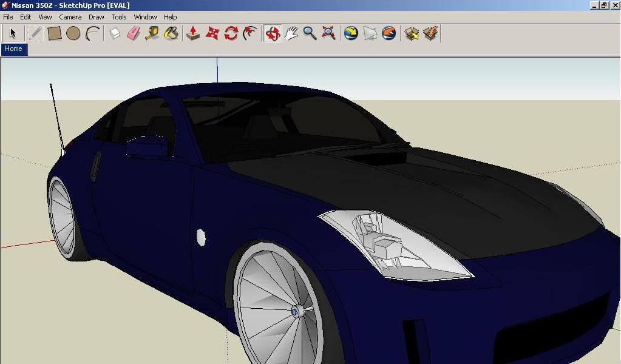Screen dimensions: 621x364
Task: Activate the Pan hand tool
Action: click(x=291, y=33)
